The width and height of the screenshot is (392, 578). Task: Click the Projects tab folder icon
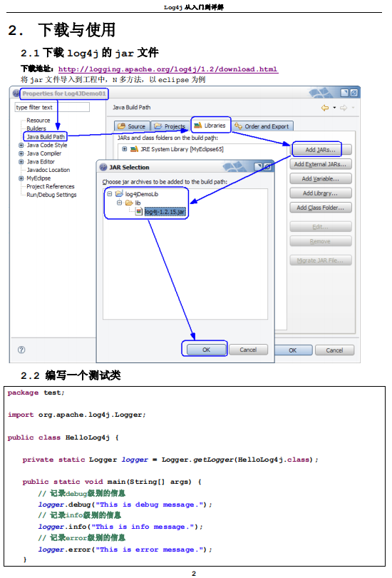[158, 126]
